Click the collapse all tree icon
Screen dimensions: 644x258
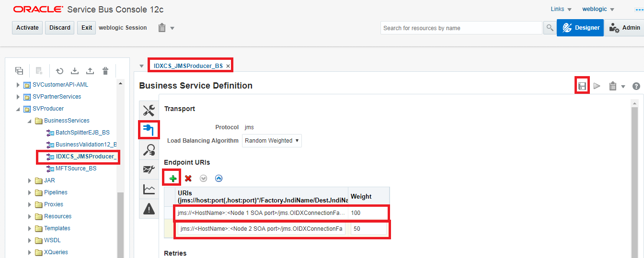pos(19,71)
